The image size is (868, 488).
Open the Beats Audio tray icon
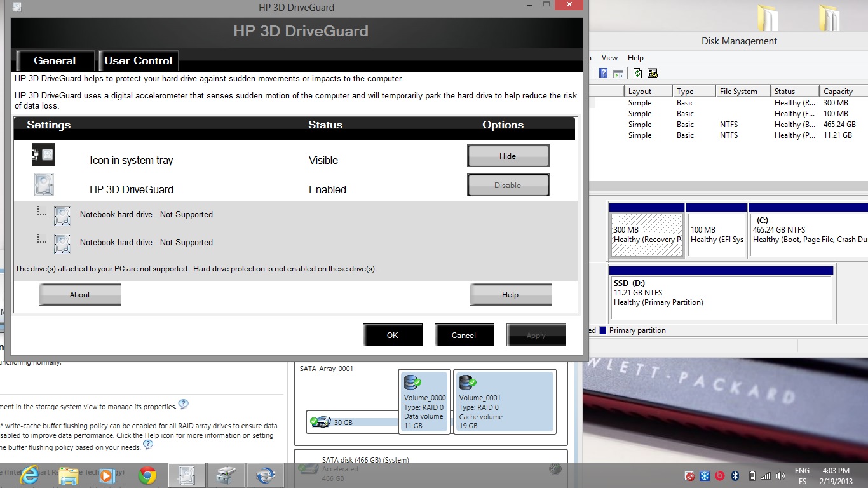(720, 476)
